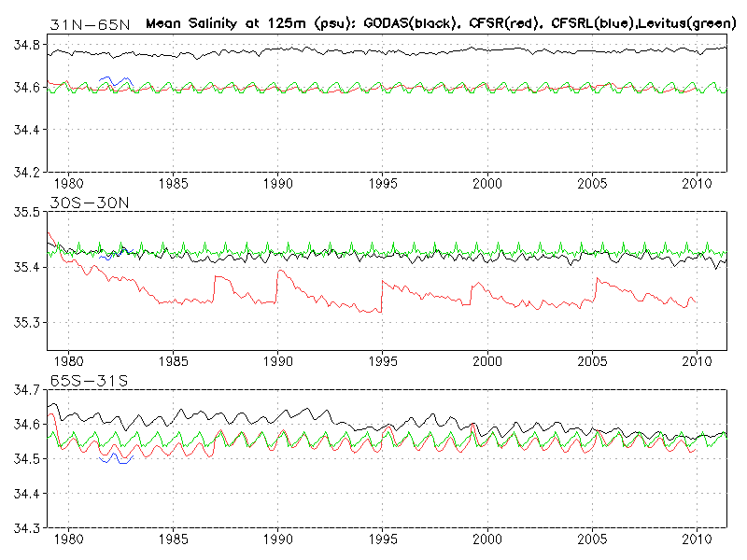
Task: Pick the 2005 x-axis label under the 65S-31S panel
Action: (x=592, y=539)
